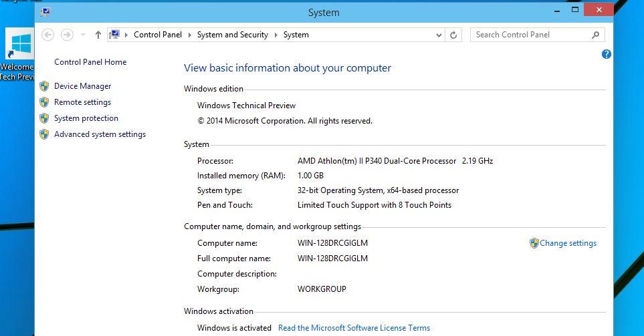Minimize the System window
This screenshot has height=336, width=644.
[557, 11]
